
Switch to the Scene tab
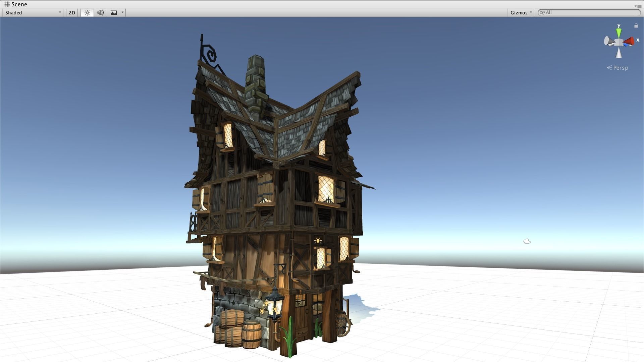coord(16,4)
